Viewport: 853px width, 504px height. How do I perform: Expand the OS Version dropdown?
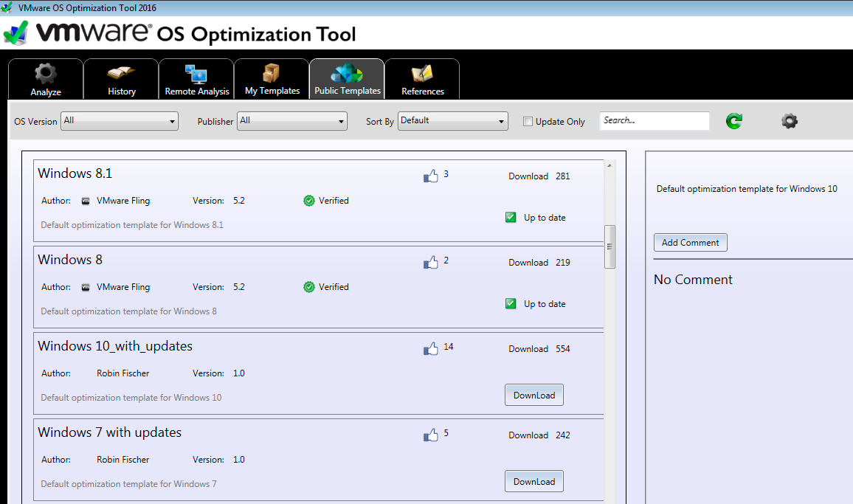[x=120, y=121]
